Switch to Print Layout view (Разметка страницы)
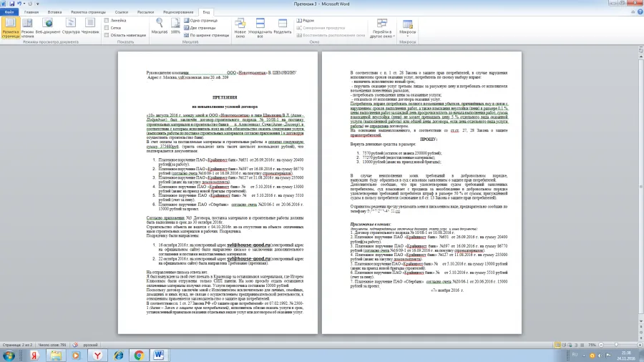This screenshot has width=644, height=362. (x=10, y=27)
